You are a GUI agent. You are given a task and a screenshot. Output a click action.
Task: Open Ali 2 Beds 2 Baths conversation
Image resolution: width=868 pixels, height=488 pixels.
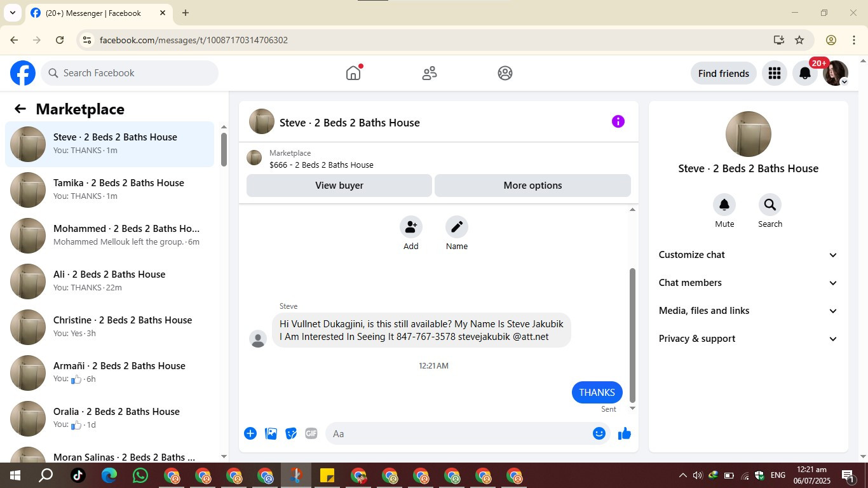109,281
